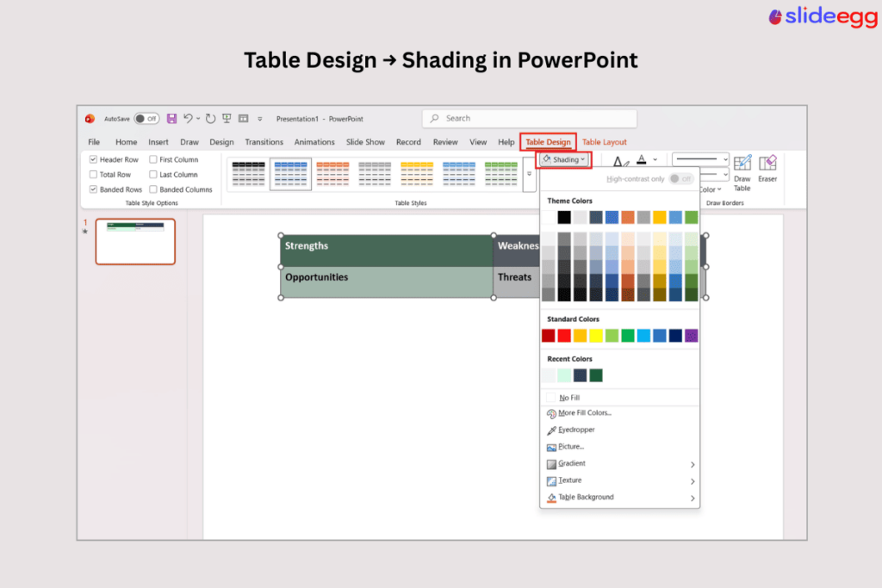Pick standard red color swatch

tap(564, 336)
